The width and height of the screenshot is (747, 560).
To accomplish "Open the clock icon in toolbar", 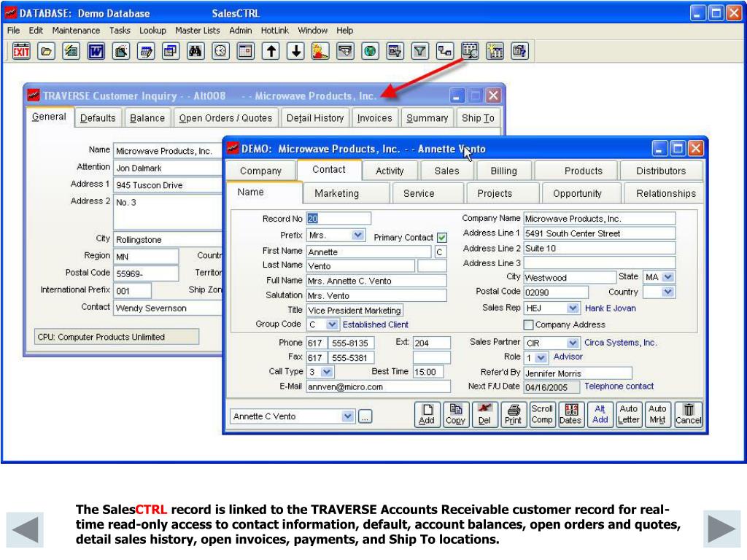I will tap(220, 51).
